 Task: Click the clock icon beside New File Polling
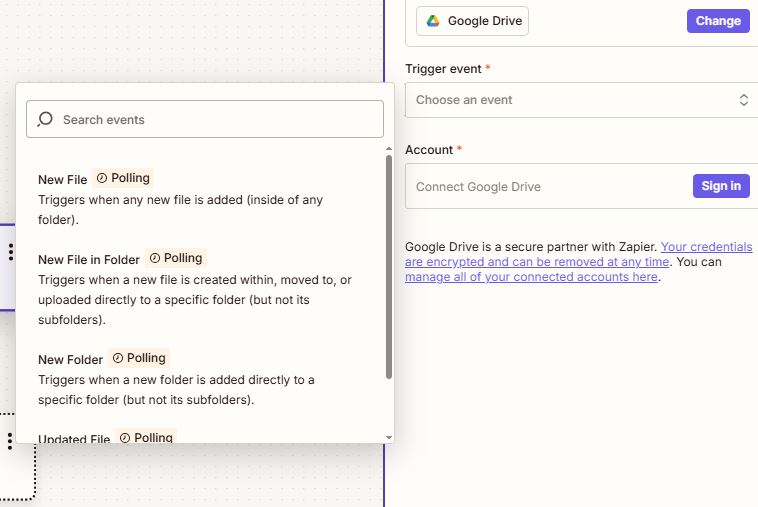point(102,178)
